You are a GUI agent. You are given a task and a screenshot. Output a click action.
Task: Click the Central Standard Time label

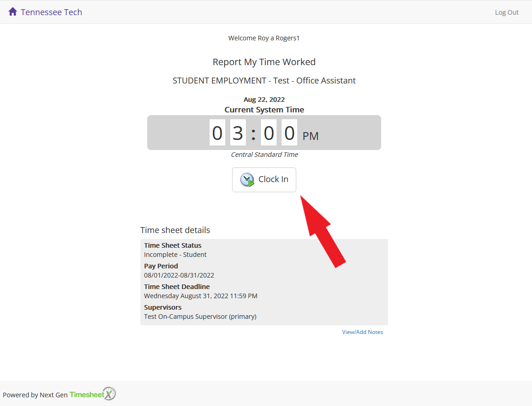point(264,155)
